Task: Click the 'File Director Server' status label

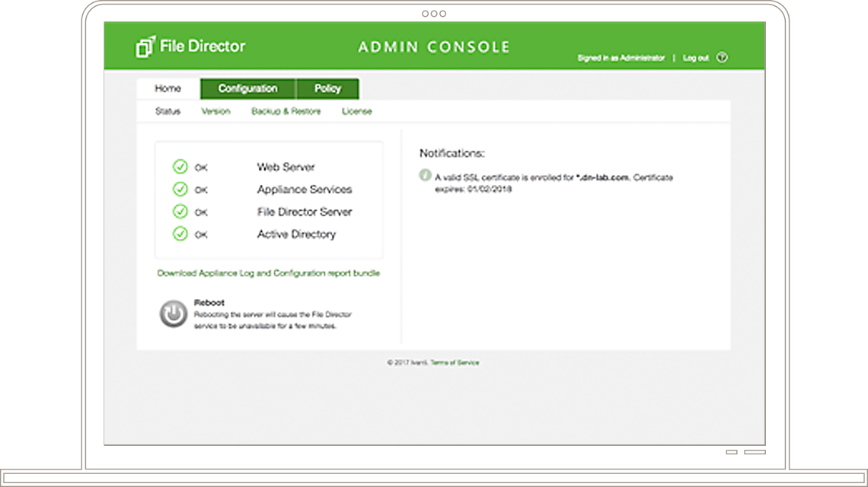Action: coord(305,212)
